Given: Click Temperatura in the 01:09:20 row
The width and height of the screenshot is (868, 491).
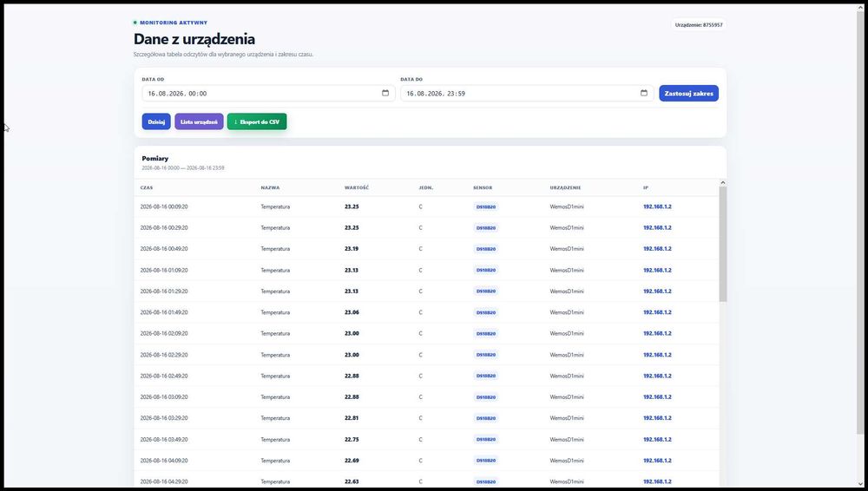Looking at the screenshot, I should point(275,270).
